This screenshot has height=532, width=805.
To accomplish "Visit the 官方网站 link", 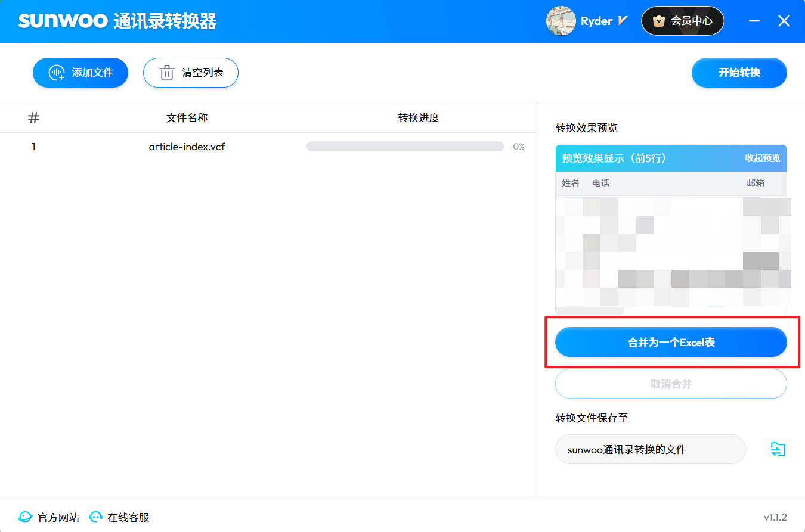I will (49, 517).
